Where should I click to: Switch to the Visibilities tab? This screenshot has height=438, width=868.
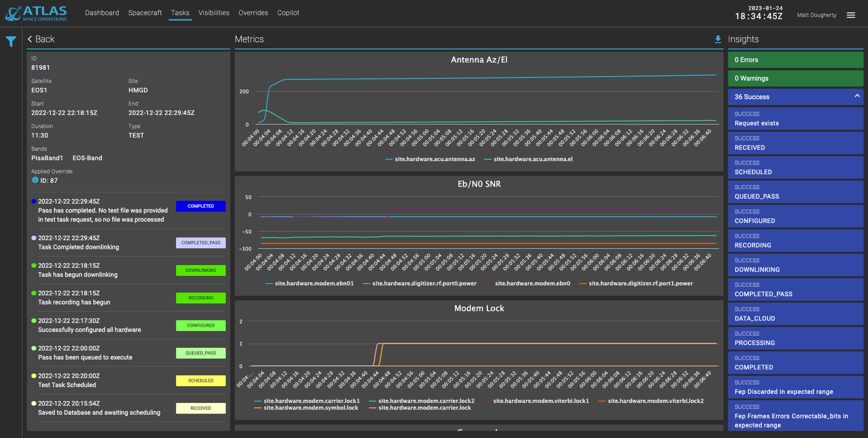tap(214, 13)
